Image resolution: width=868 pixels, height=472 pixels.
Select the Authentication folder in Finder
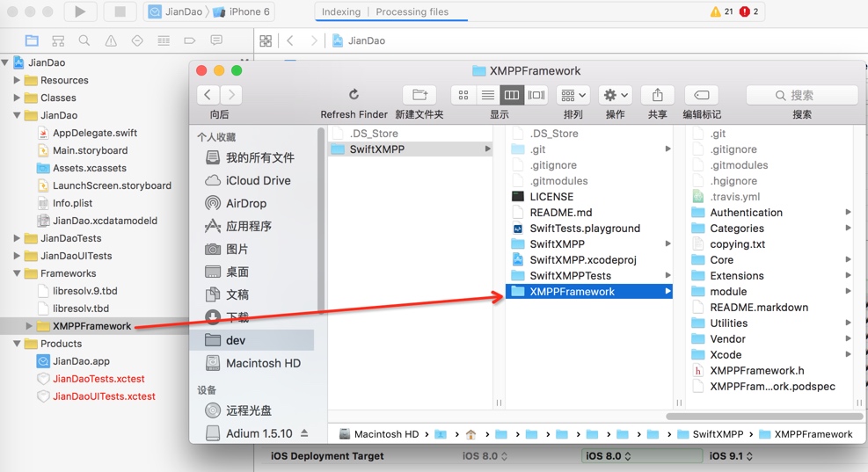(x=746, y=213)
